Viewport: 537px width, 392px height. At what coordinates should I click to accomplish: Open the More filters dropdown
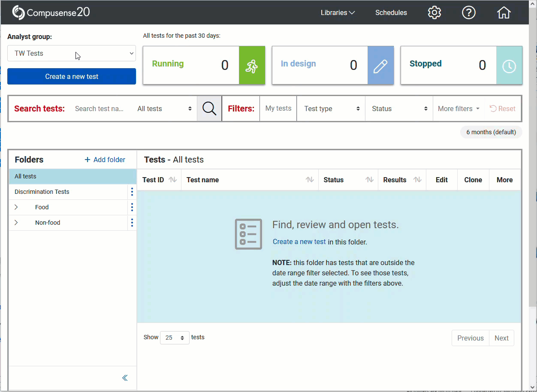tap(459, 109)
